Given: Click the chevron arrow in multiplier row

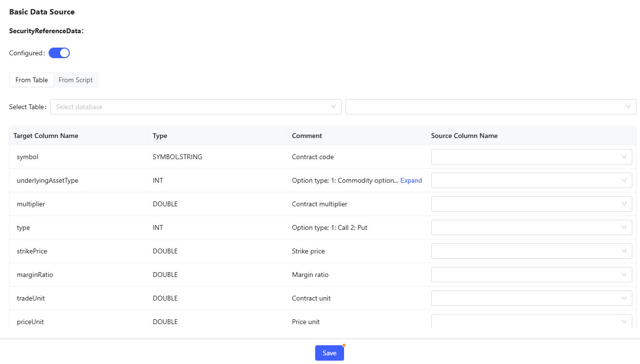Looking at the screenshot, I should click(624, 204).
